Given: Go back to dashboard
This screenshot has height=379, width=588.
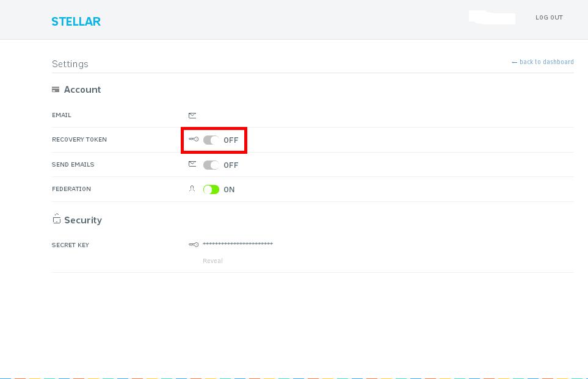Looking at the screenshot, I should (543, 62).
